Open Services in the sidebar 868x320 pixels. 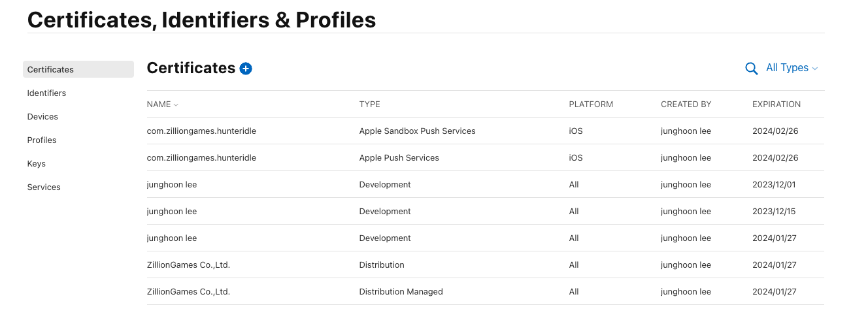(44, 187)
